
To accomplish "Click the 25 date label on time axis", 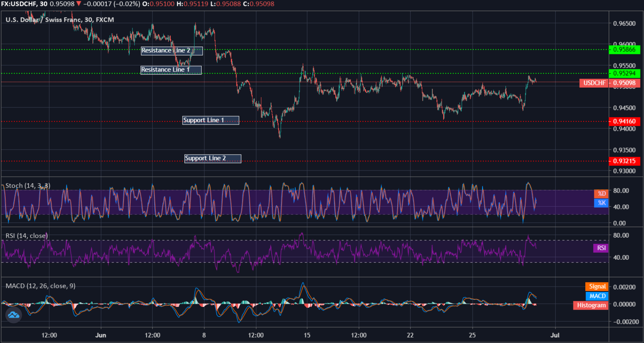I will point(472,335).
